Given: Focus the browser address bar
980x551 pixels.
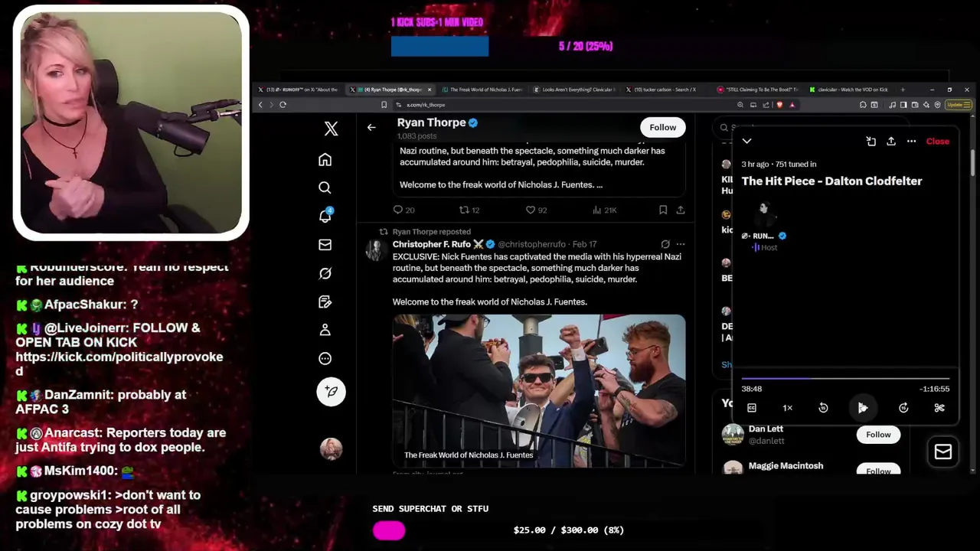Looking at the screenshot, I should pyautogui.click(x=567, y=105).
